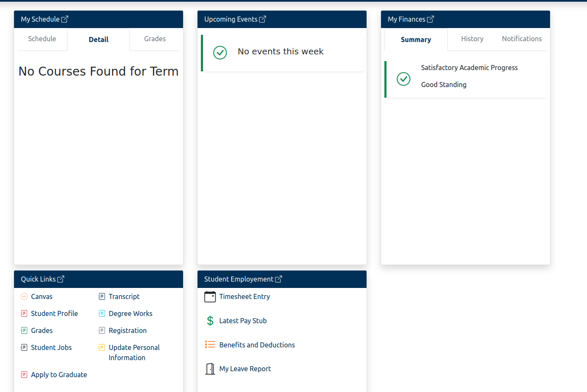Open My Finances external link icon
This screenshot has height=392, width=587.
pos(430,19)
